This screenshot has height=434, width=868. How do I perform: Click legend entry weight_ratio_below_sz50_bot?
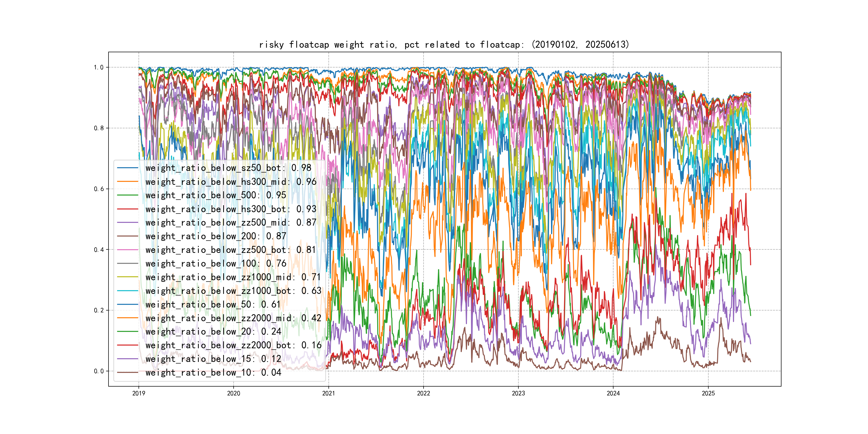tap(228, 168)
